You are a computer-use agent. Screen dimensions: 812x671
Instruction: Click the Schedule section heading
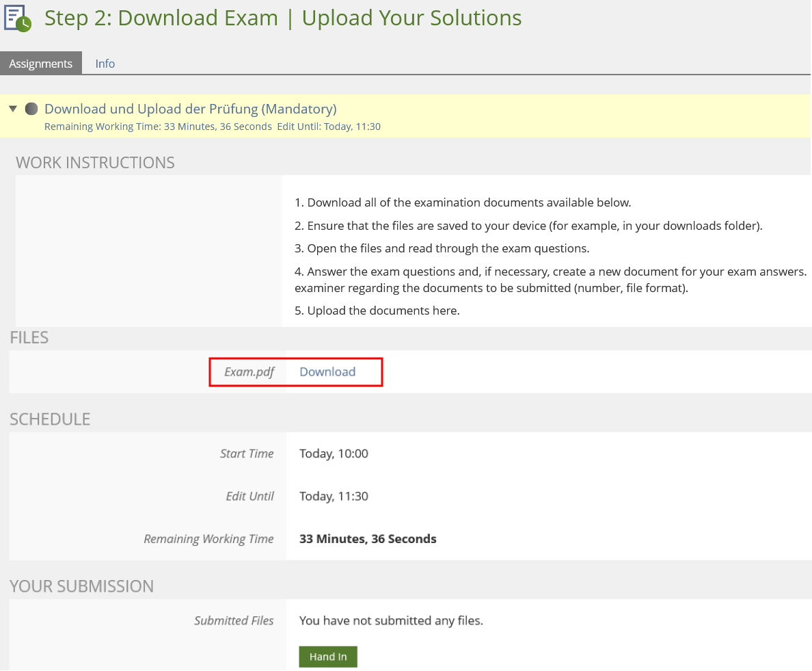pyautogui.click(x=50, y=419)
